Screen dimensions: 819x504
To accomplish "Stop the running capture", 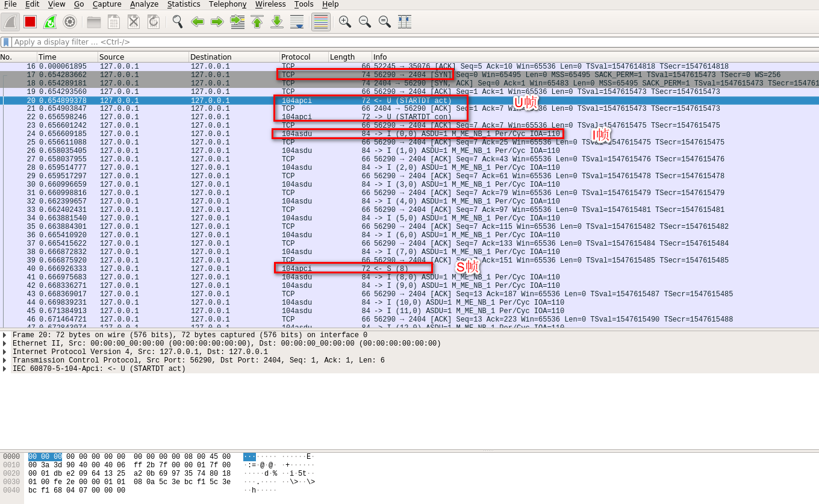I will (30, 22).
